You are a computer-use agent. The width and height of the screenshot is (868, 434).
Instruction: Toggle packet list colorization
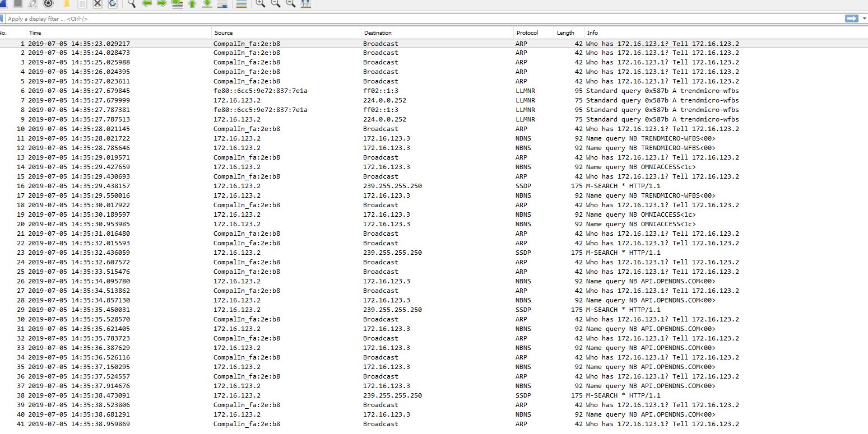point(242,3)
